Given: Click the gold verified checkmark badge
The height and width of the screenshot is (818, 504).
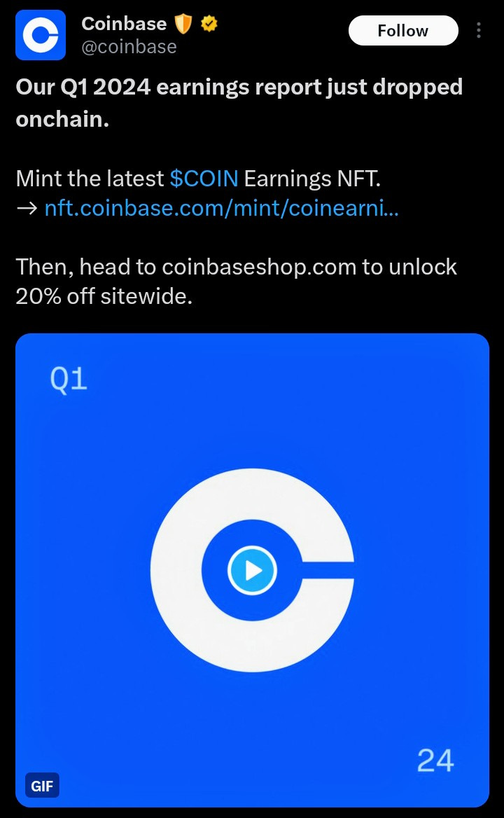Looking at the screenshot, I should (x=209, y=24).
